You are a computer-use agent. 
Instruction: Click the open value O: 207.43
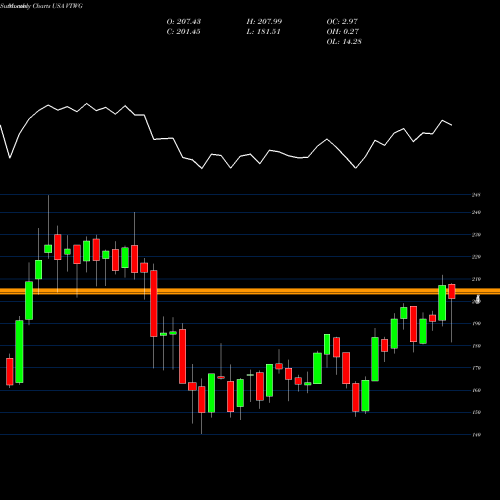point(184,22)
